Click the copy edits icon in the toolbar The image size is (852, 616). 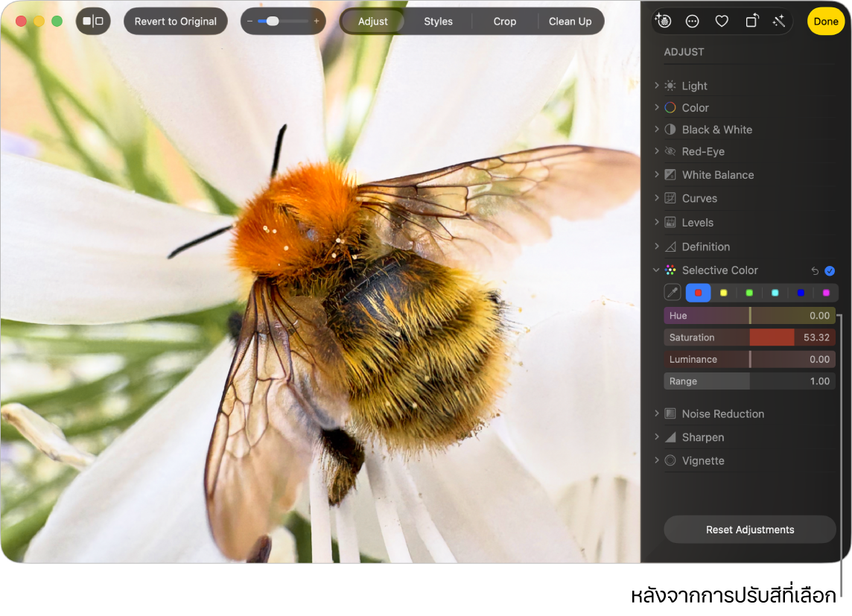click(x=664, y=21)
